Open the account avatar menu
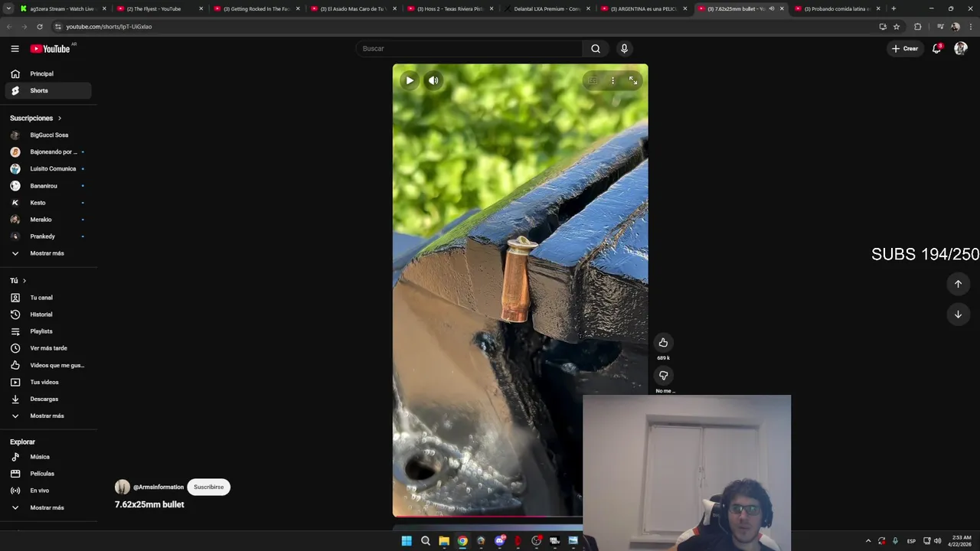The image size is (980, 551). [961, 48]
